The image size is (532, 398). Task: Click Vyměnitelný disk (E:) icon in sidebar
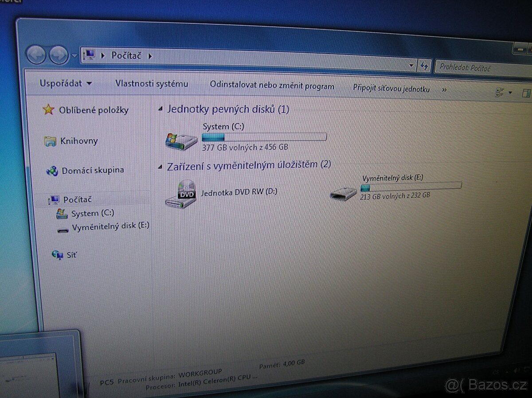(x=63, y=230)
